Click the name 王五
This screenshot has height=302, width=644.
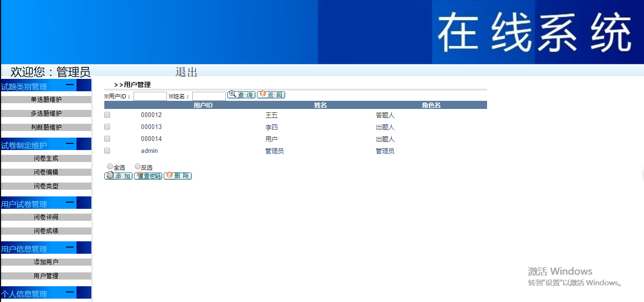tap(271, 115)
